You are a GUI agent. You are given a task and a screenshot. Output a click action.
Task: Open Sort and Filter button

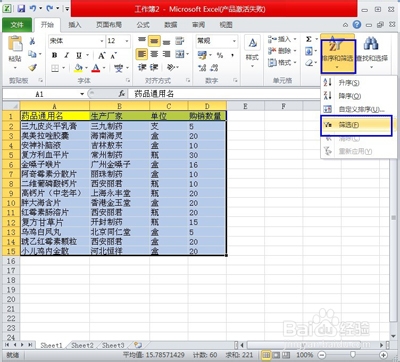click(338, 54)
